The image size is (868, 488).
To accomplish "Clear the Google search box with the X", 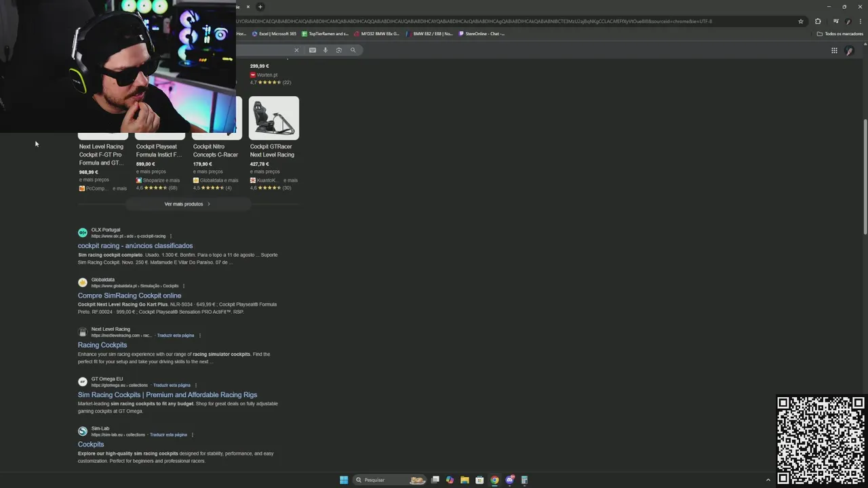I will click(296, 50).
